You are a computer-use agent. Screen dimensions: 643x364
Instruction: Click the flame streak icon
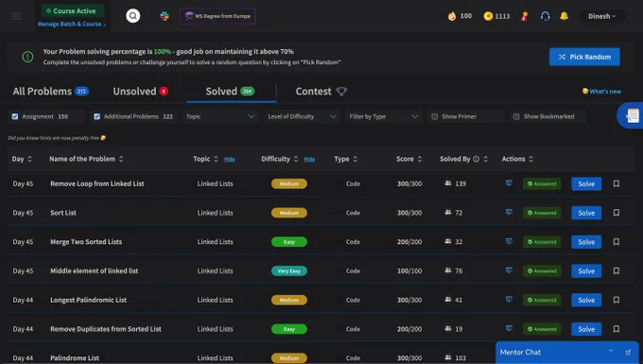[452, 16]
